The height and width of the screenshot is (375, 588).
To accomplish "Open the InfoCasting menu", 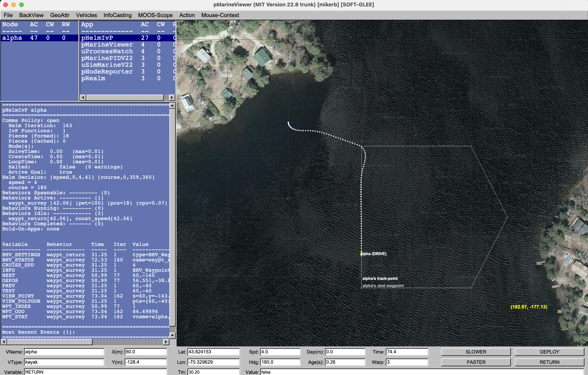I will click(117, 15).
